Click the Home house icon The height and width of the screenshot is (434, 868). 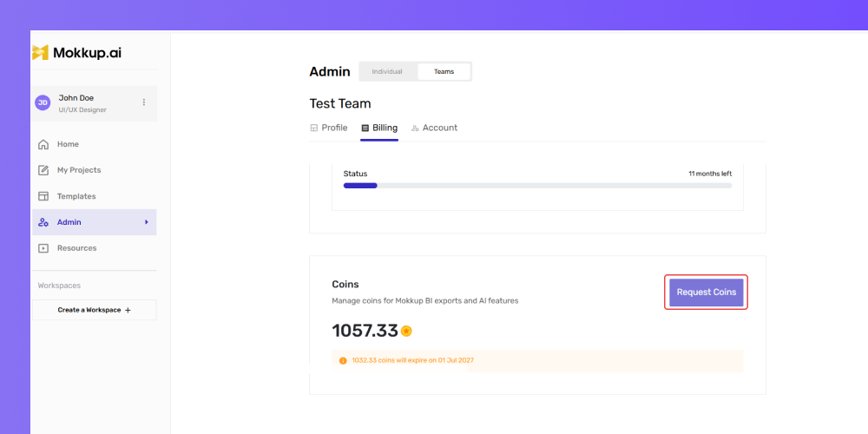[43, 144]
